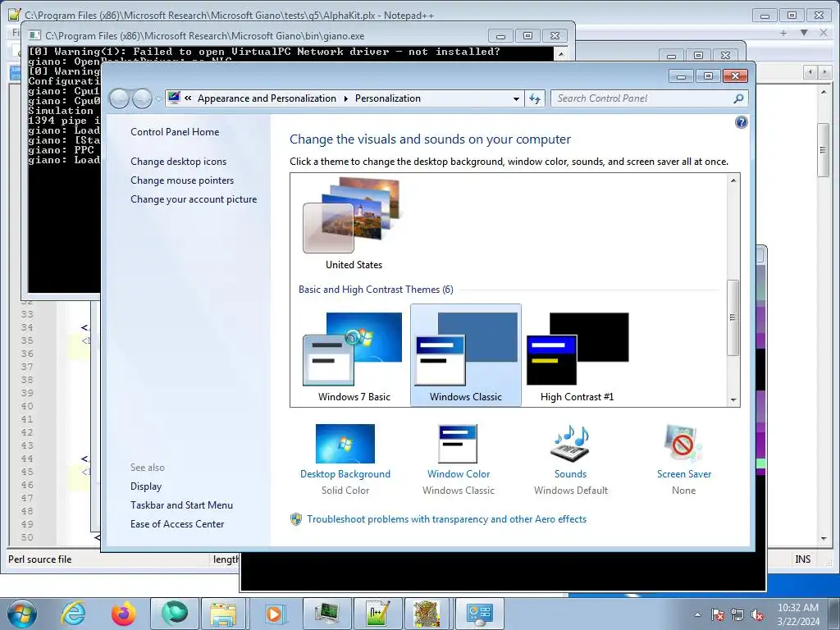Click the Forward navigation button
The width and height of the screenshot is (840, 630).
[142, 98]
